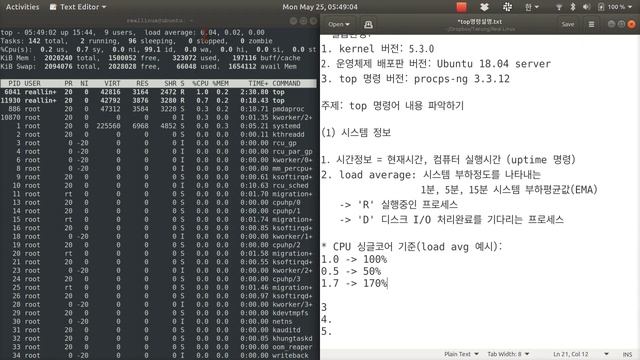Click the procps-ng 3.3.12 line

[416, 79]
